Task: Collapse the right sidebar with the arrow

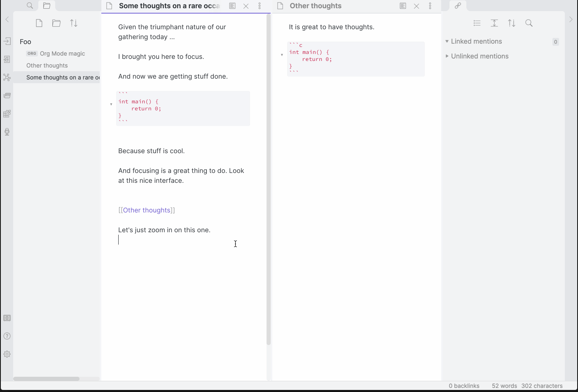Action: [571, 19]
